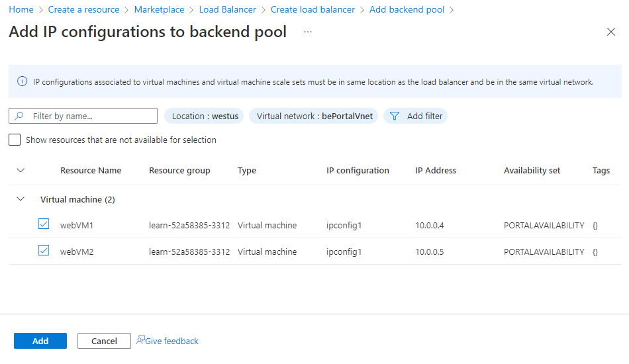
Task: Click the Filter by name input field
Action: tap(83, 116)
